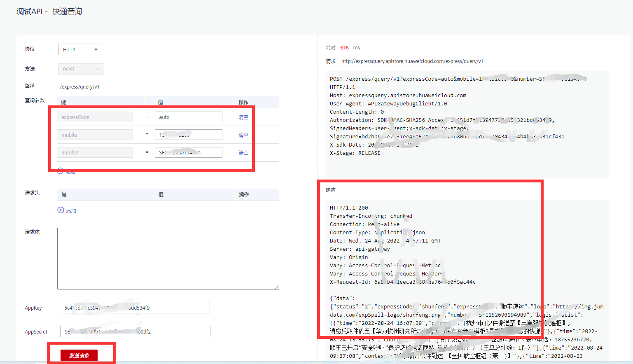The height and width of the screenshot is (364, 633).
Task: Click the X-Request-Id response line
Action: click(403, 282)
